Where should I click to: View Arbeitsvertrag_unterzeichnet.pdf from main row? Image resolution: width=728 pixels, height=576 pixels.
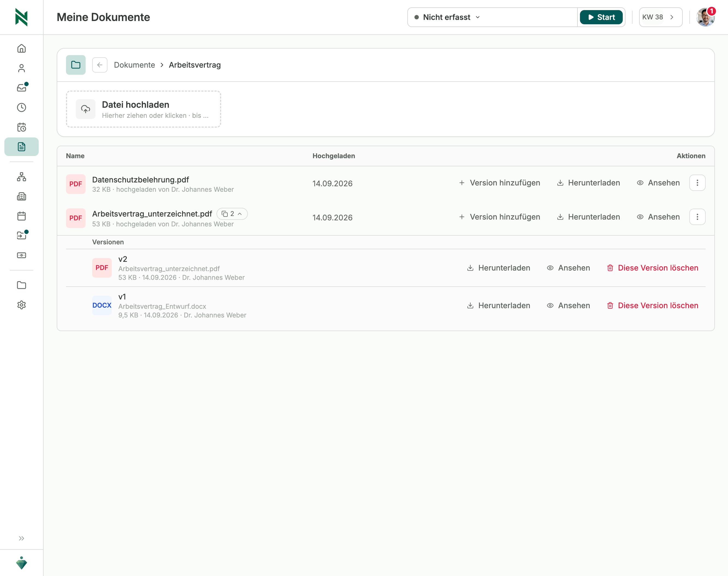click(658, 217)
